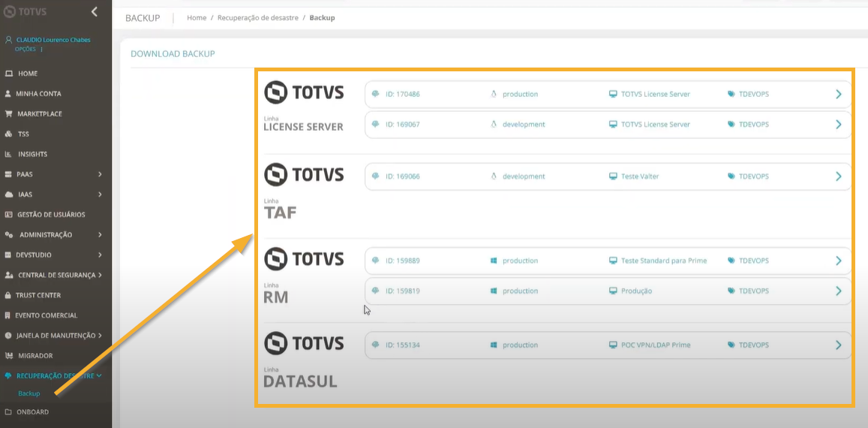Open backup ID 155134 via right chevron
The width and height of the screenshot is (868, 428).
tap(839, 345)
